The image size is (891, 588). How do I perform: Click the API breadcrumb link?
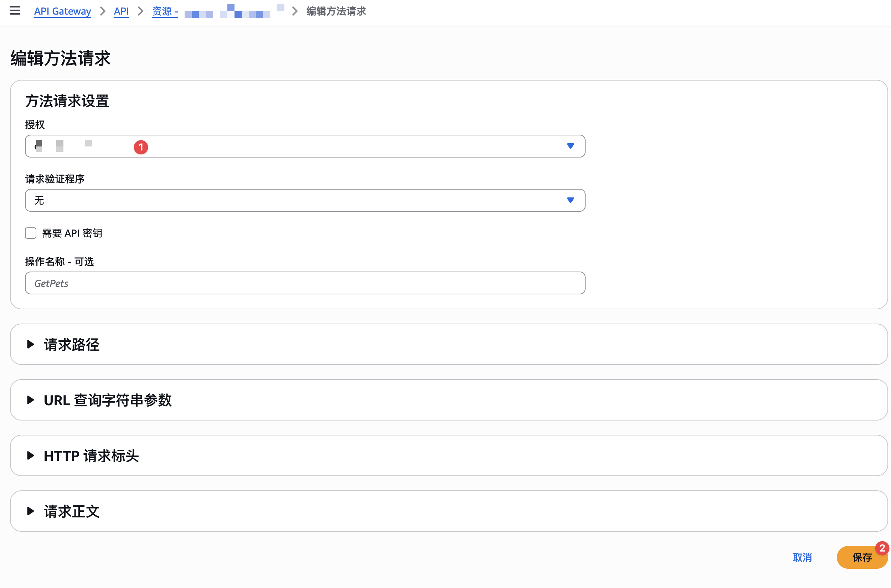pyautogui.click(x=121, y=11)
